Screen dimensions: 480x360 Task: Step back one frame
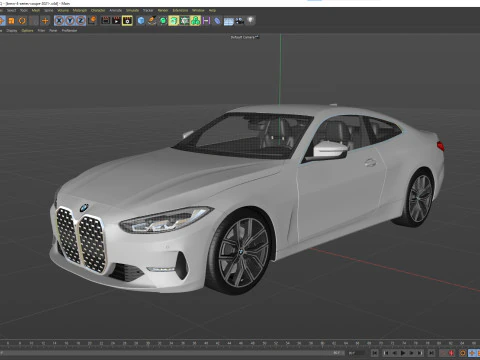coord(394,353)
